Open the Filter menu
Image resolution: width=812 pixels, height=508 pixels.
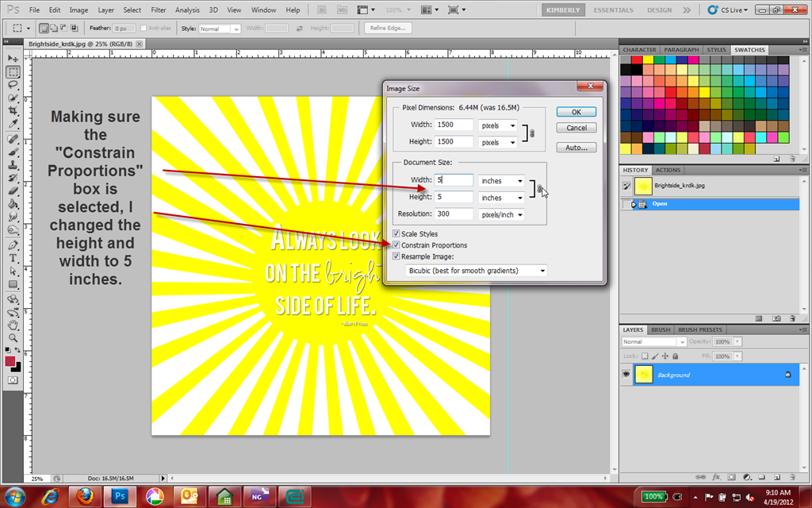click(159, 10)
